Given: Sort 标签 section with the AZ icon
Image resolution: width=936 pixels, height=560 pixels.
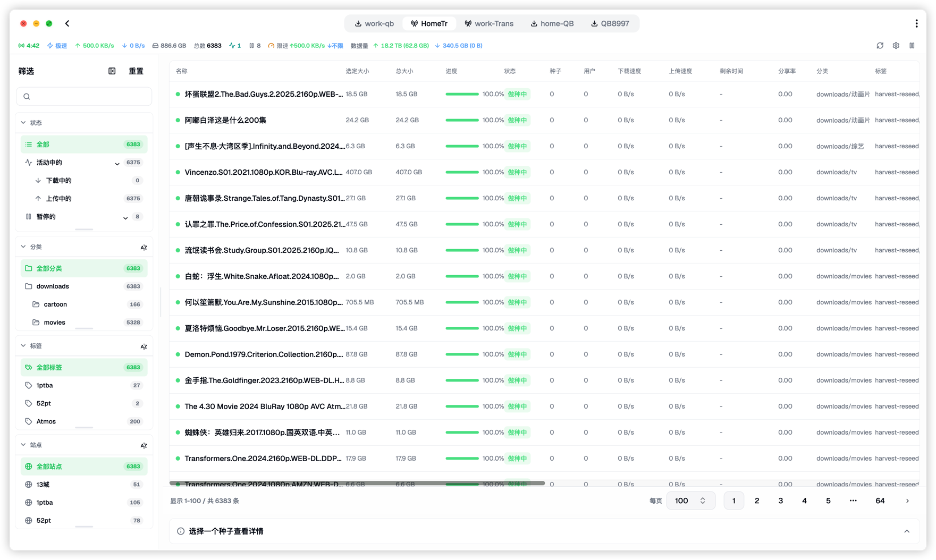Looking at the screenshot, I should (x=144, y=346).
